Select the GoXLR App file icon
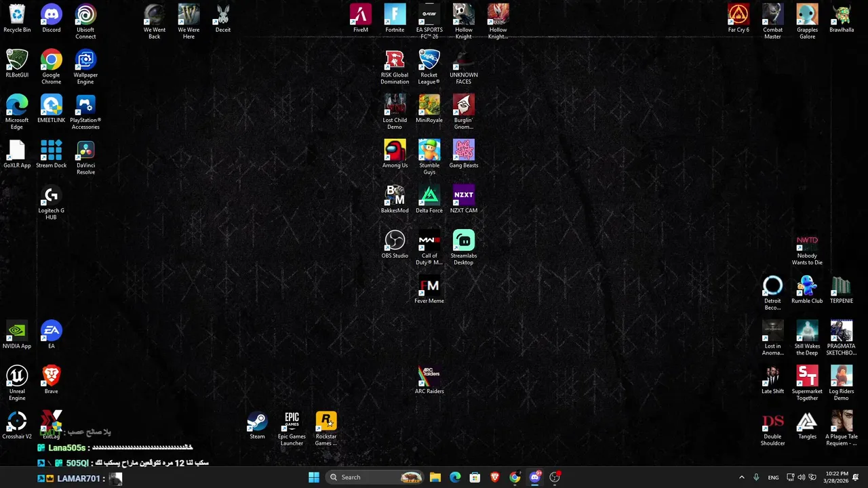The height and width of the screenshot is (488, 868). pyautogui.click(x=17, y=155)
